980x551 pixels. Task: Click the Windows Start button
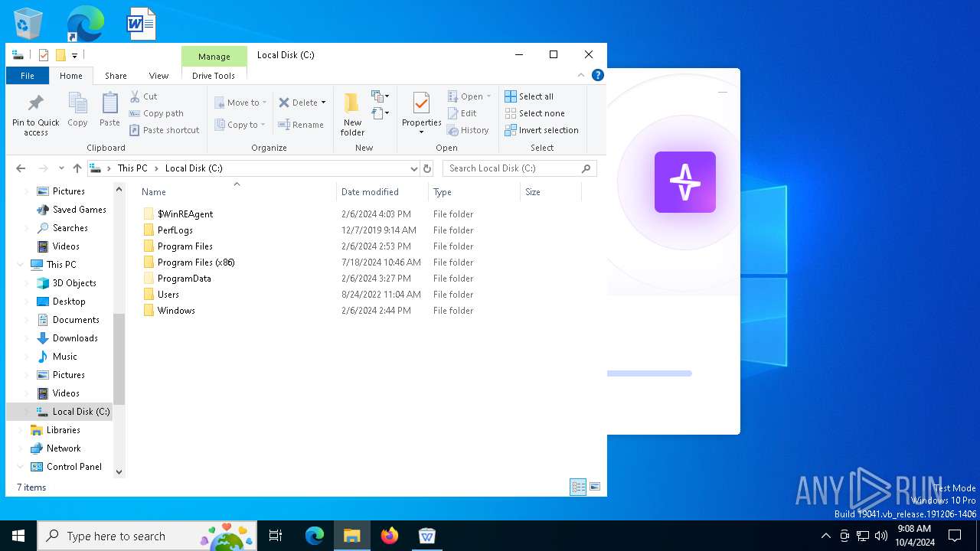pyautogui.click(x=18, y=536)
